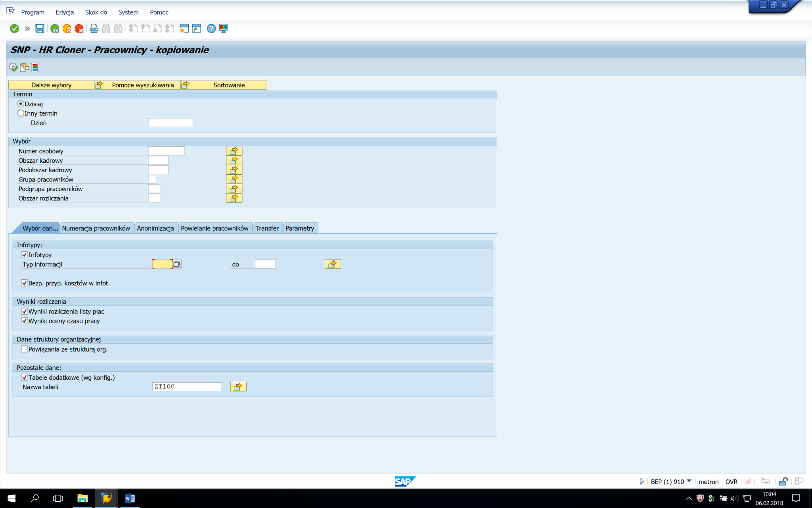This screenshot has height=508, width=812.
Task: Open multiple selection for Numer osobowy
Action: click(x=234, y=151)
